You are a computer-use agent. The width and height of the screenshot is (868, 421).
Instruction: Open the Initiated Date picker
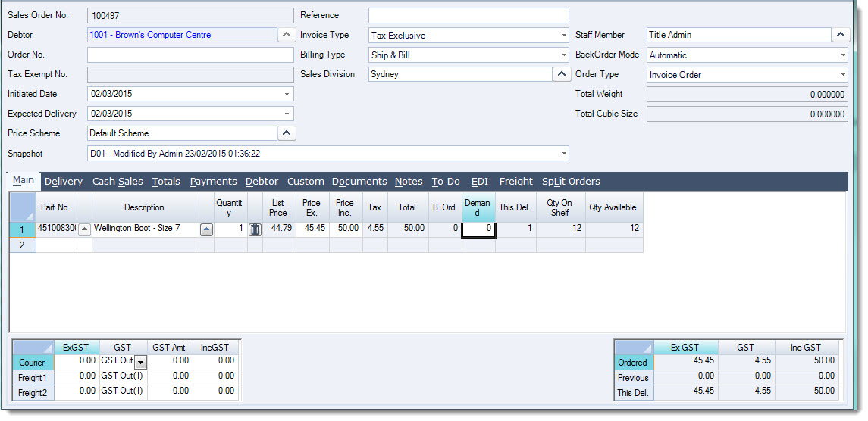(x=287, y=94)
